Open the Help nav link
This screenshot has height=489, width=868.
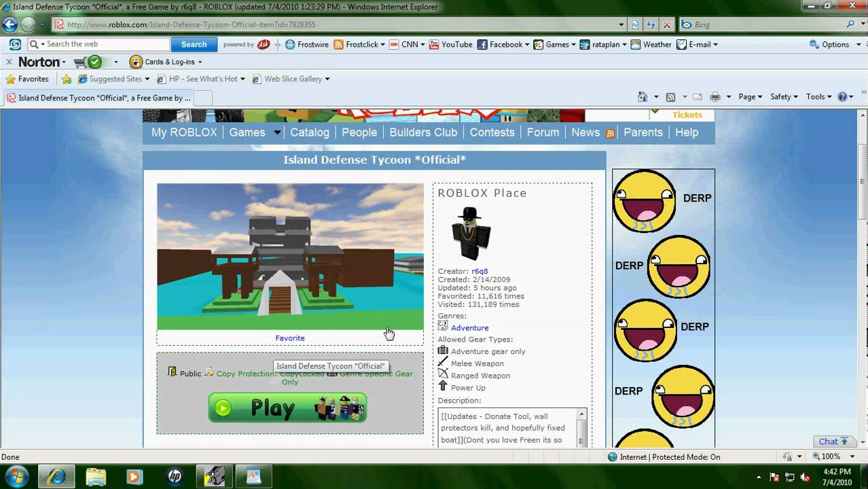tap(687, 132)
